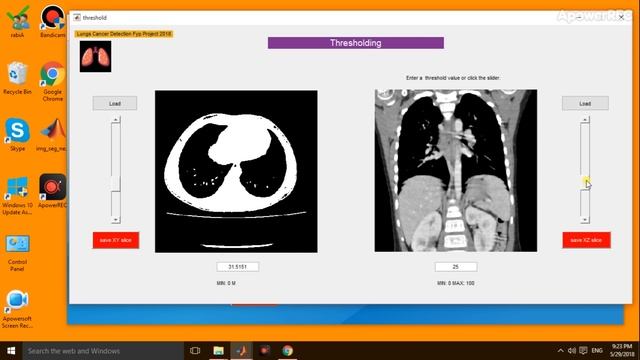The width and height of the screenshot is (640, 360).
Task: Click the threshold field showing 25
Action: point(456,267)
